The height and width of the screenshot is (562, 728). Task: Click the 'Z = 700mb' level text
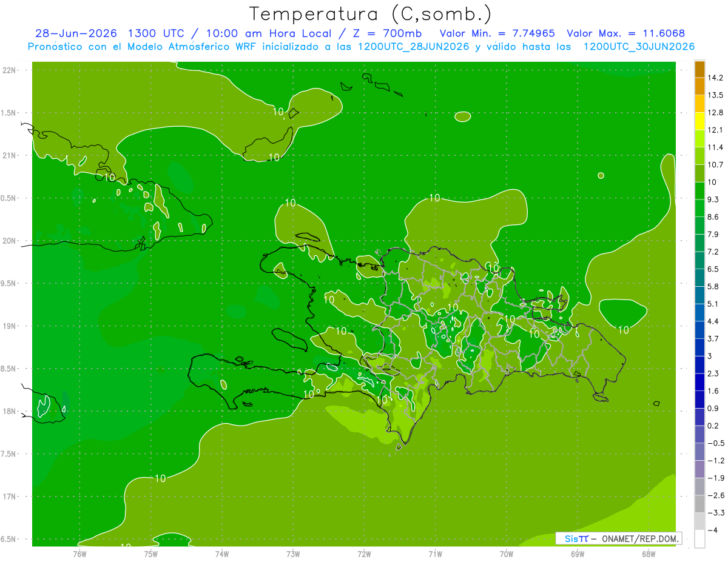click(388, 33)
